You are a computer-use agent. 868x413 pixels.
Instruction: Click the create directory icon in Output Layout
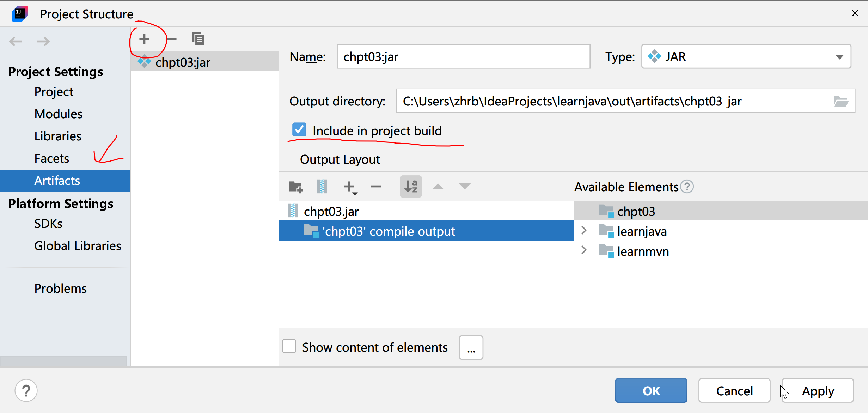pyautogui.click(x=296, y=187)
